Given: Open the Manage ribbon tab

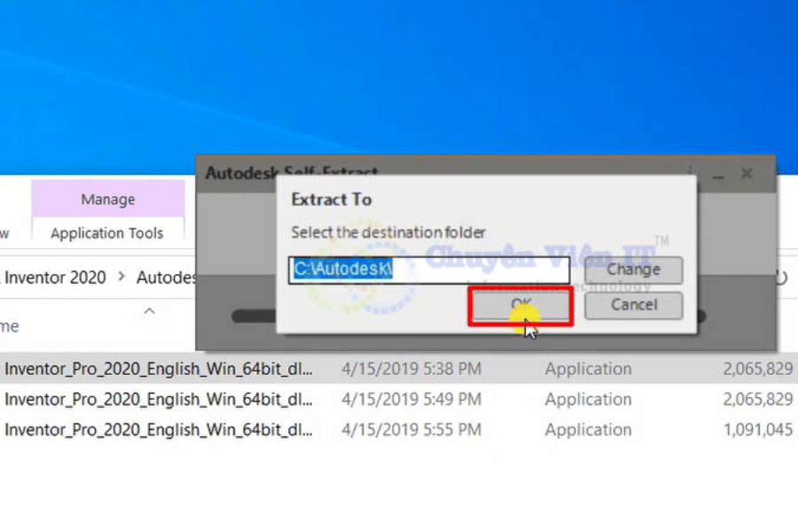Looking at the screenshot, I should [x=107, y=199].
